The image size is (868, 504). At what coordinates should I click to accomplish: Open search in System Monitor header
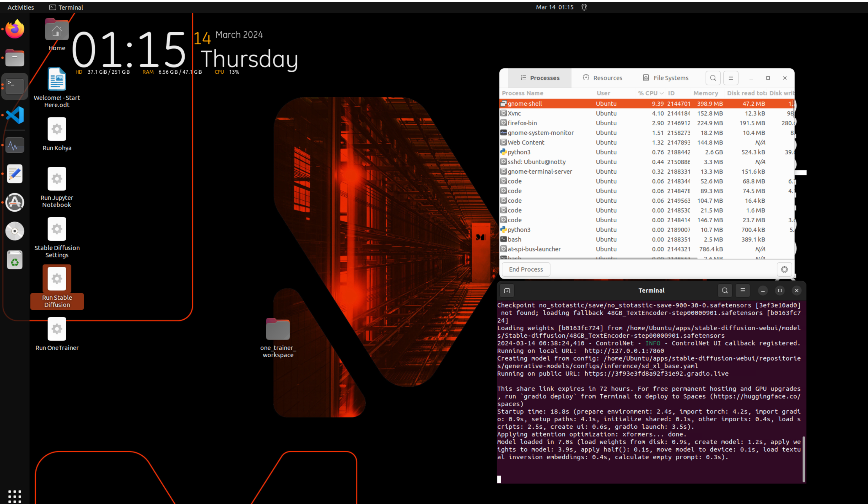tap(713, 78)
